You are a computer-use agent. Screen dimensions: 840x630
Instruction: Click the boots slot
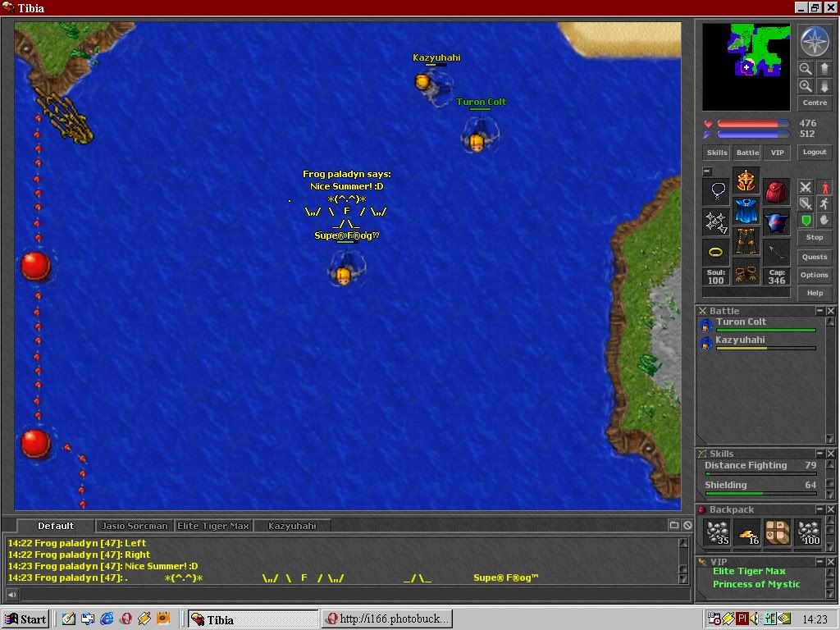coord(746,271)
